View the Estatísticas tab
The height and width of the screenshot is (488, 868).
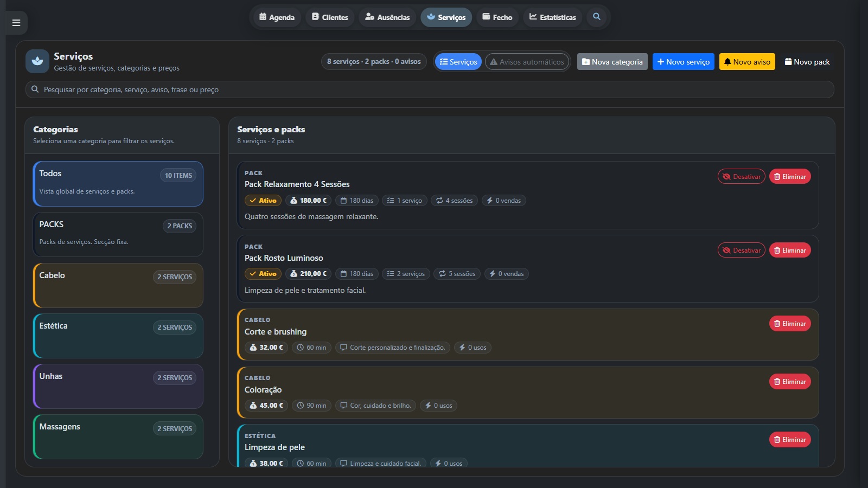pos(553,17)
